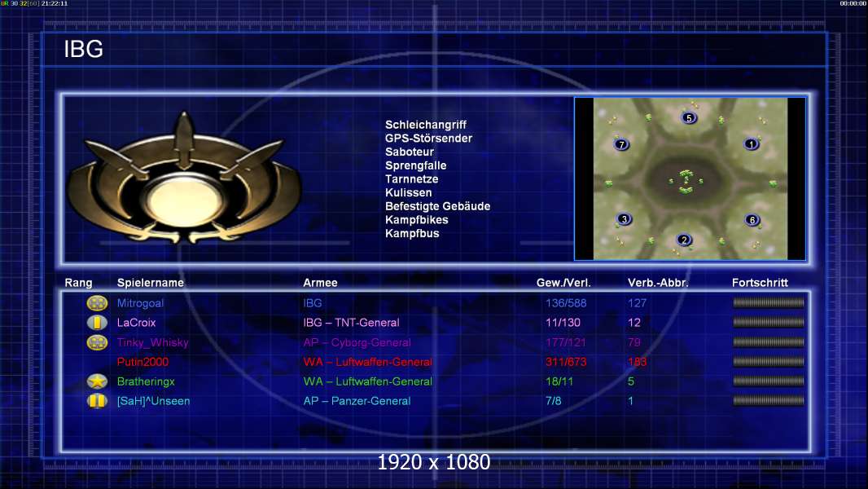The image size is (868, 489).
Task: Click Bratheringx's WA – Luftwaffen-General army
Action: [367, 381]
